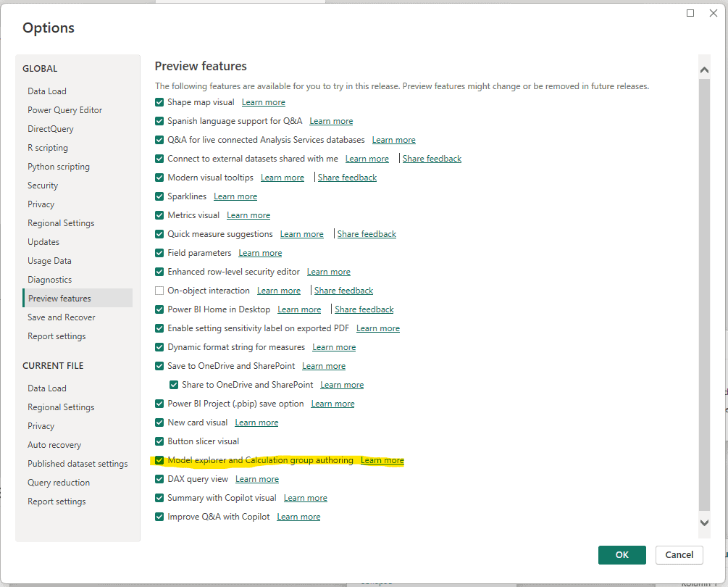Enable the On-object interaction checkbox
The height and width of the screenshot is (587, 728).
[159, 291]
